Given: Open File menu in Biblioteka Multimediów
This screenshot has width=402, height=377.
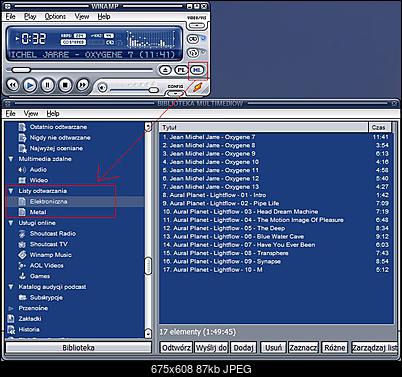Looking at the screenshot, I should (10, 114).
